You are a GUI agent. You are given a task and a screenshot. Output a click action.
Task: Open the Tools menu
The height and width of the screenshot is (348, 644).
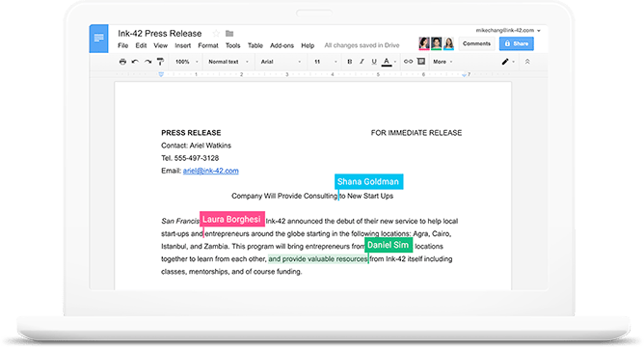click(x=233, y=45)
